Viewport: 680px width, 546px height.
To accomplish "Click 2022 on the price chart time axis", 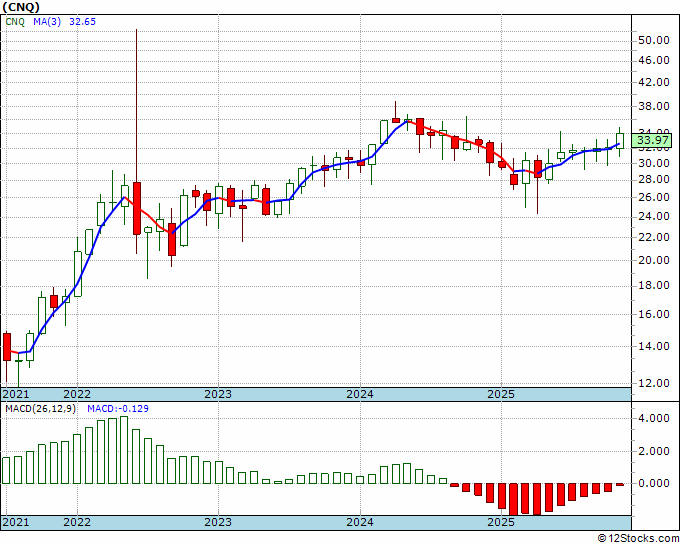I will 77,394.
